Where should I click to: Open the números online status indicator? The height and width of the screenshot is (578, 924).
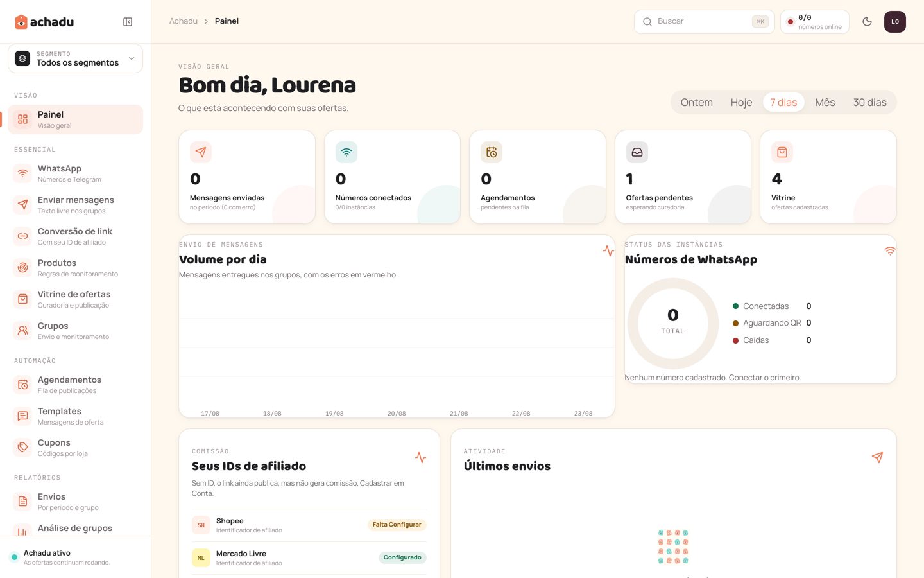(814, 22)
